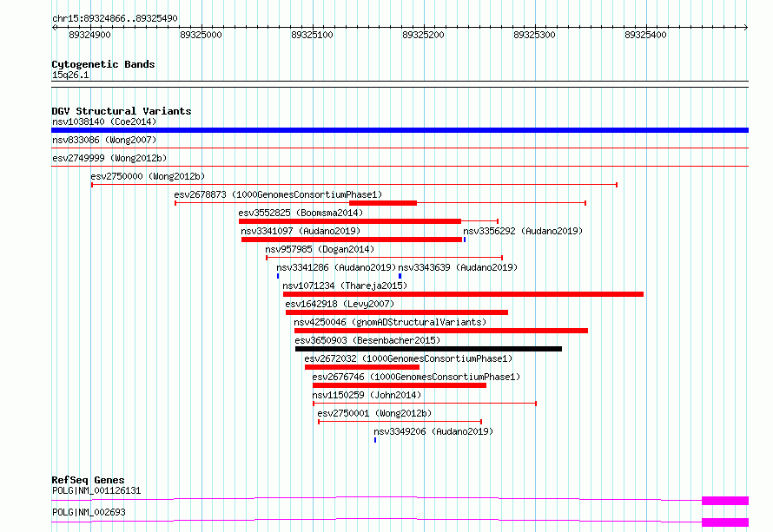Open the nsv3341097 (Audano2019) label

pos(301,231)
